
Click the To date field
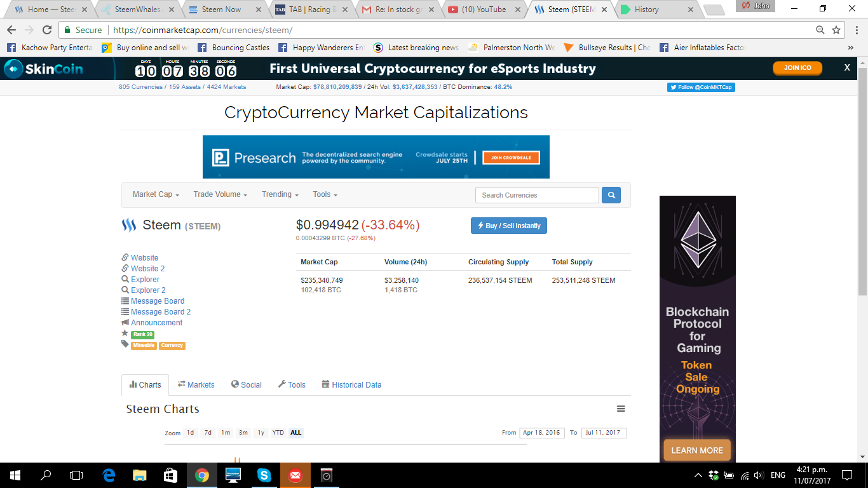point(604,433)
